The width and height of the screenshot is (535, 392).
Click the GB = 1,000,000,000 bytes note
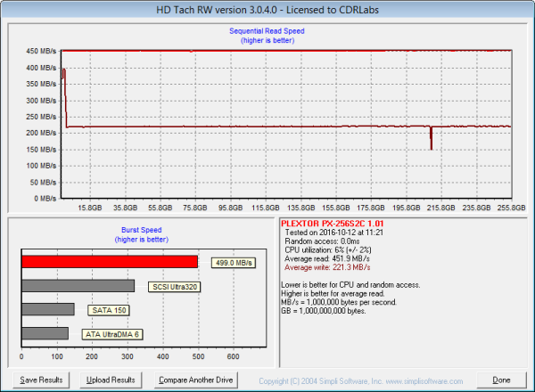coord(323,311)
